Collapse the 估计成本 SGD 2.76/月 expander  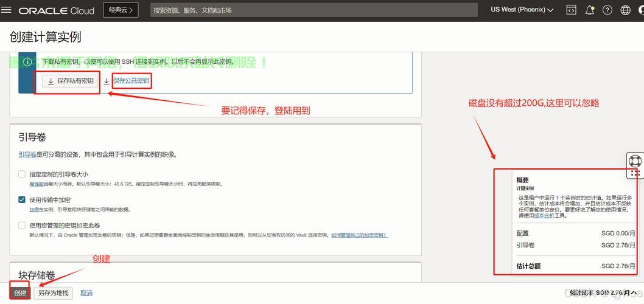coord(603,293)
